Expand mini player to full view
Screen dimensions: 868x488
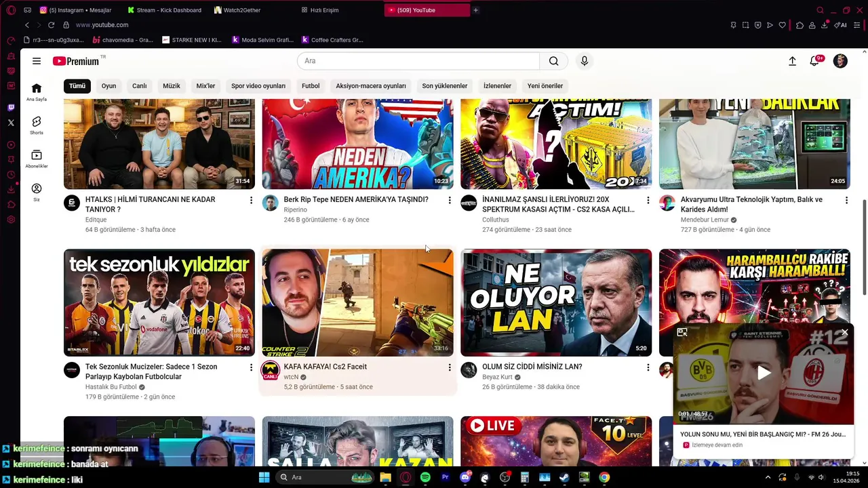[x=682, y=332]
